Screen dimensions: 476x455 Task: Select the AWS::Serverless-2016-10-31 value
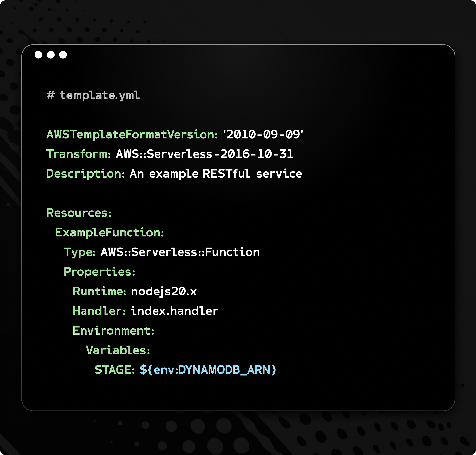coord(204,154)
